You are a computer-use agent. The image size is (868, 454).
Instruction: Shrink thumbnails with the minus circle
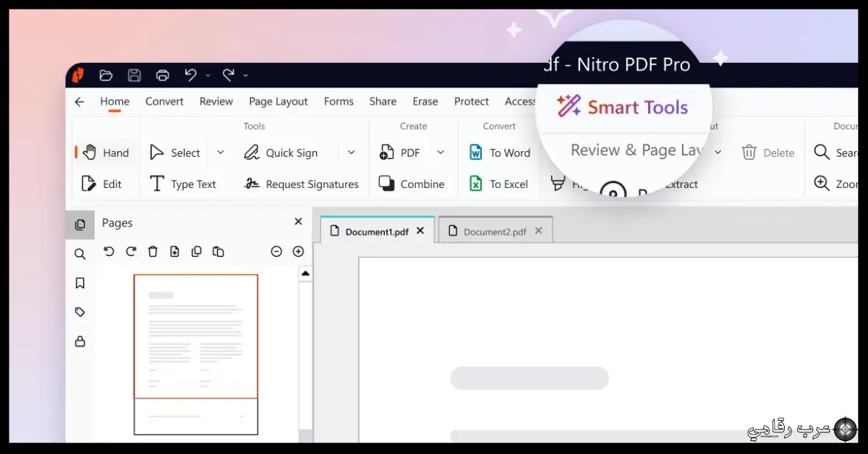pyautogui.click(x=276, y=252)
